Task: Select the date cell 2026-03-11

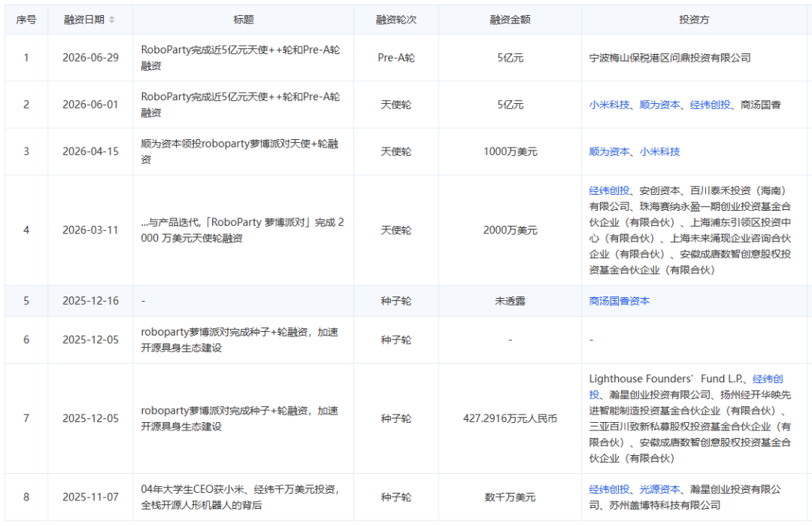Action: pyautogui.click(x=91, y=230)
